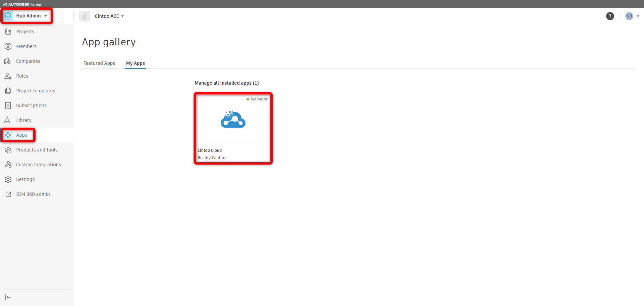This screenshot has height=306, width=644.
Task: Expand the user profile dropdown arrow
Action: (x=638, y=16)
